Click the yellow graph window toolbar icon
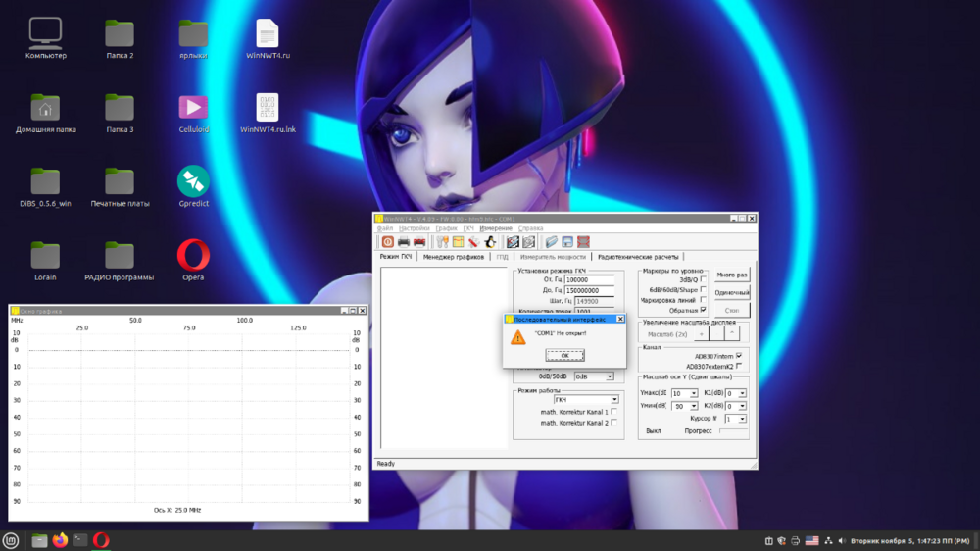 pos(458,242)
